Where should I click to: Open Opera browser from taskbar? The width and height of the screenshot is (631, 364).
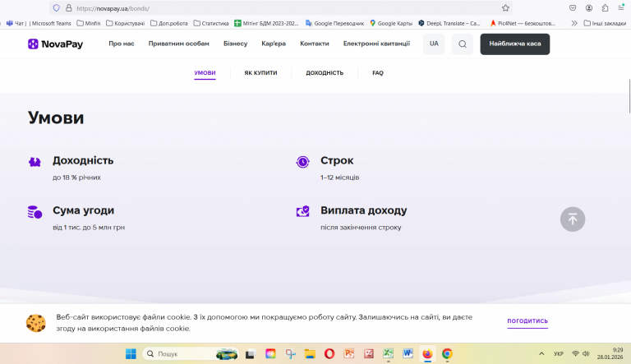tap(329, 354)
